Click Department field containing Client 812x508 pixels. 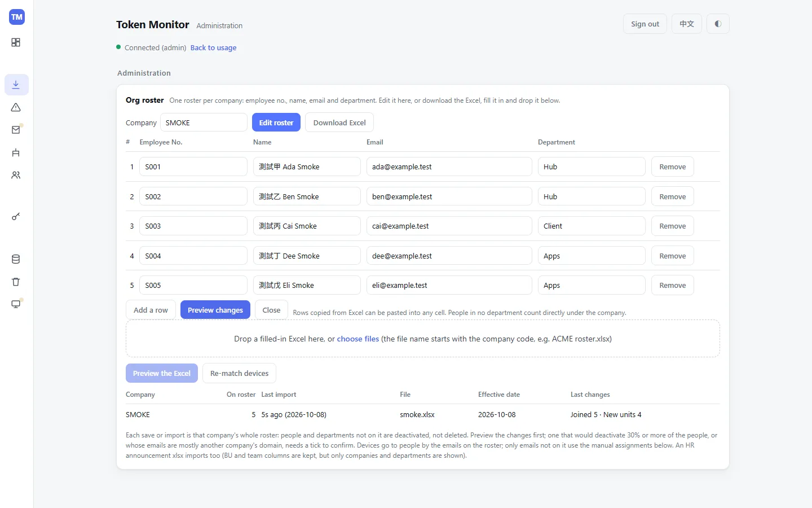tap(592, 226)
